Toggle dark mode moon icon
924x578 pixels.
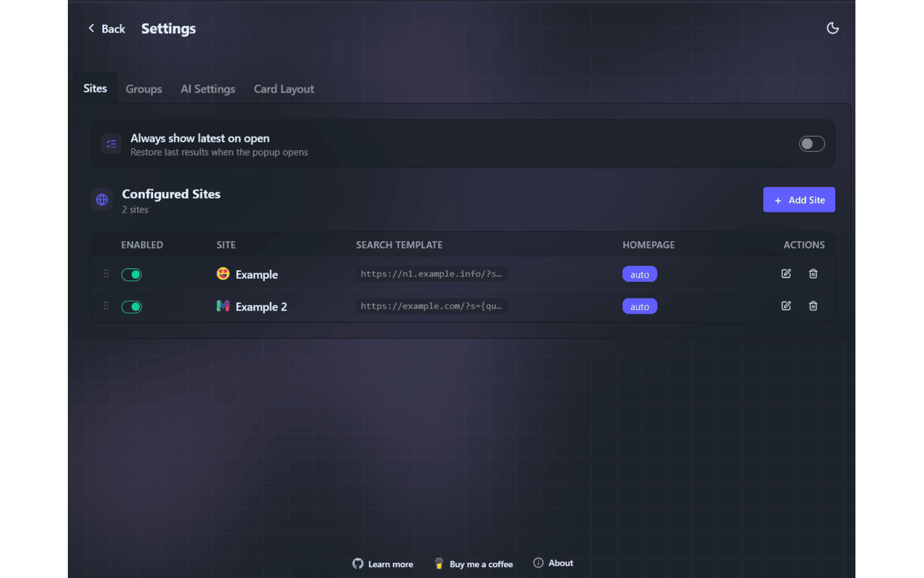[832, 28]
